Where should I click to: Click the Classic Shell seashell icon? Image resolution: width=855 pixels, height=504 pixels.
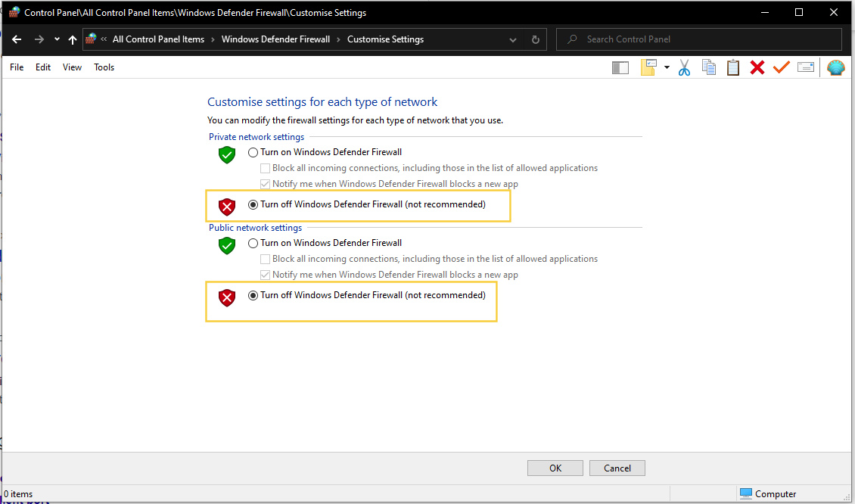(x=835, y=68)
